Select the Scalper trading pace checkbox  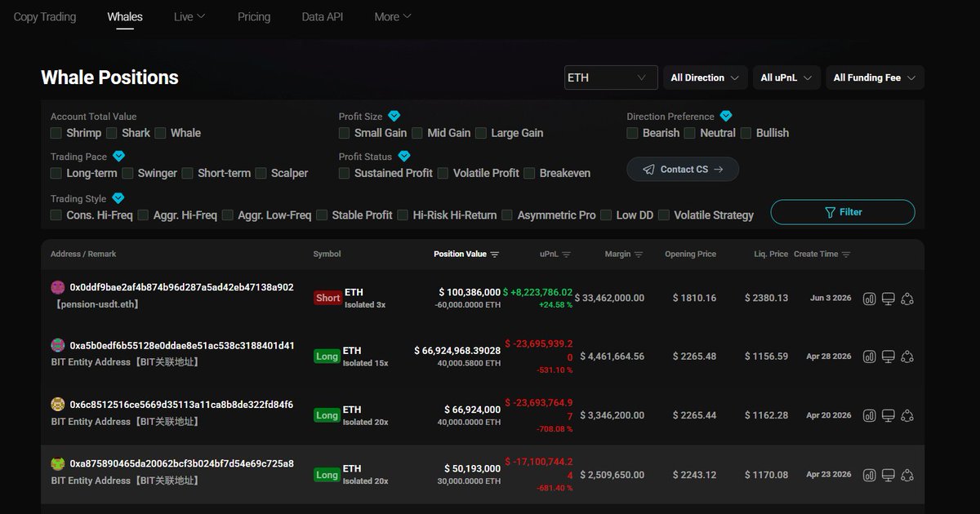[261, 173]
